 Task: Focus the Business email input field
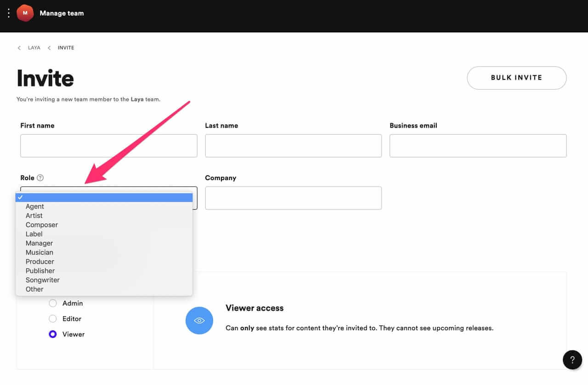pos(478,146)
